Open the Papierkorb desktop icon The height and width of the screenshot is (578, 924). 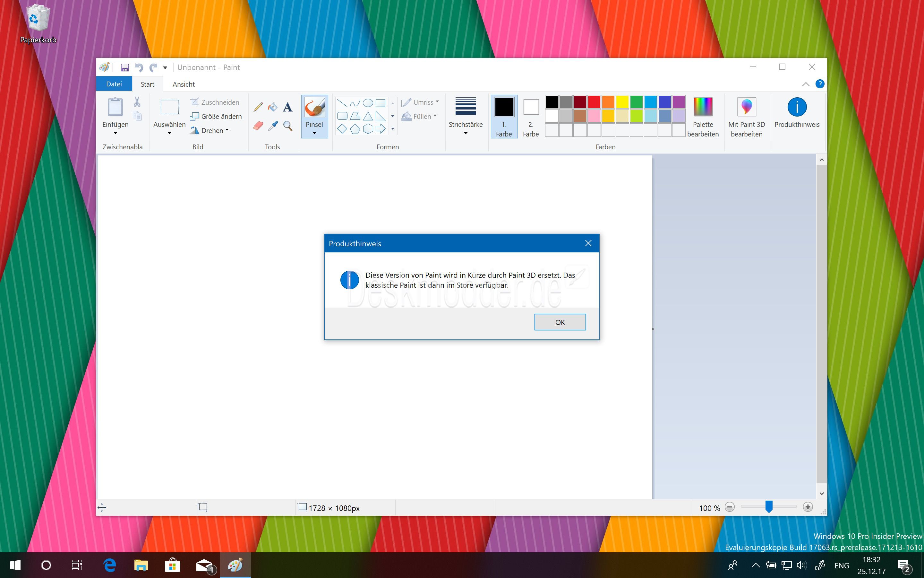(38, 24)
